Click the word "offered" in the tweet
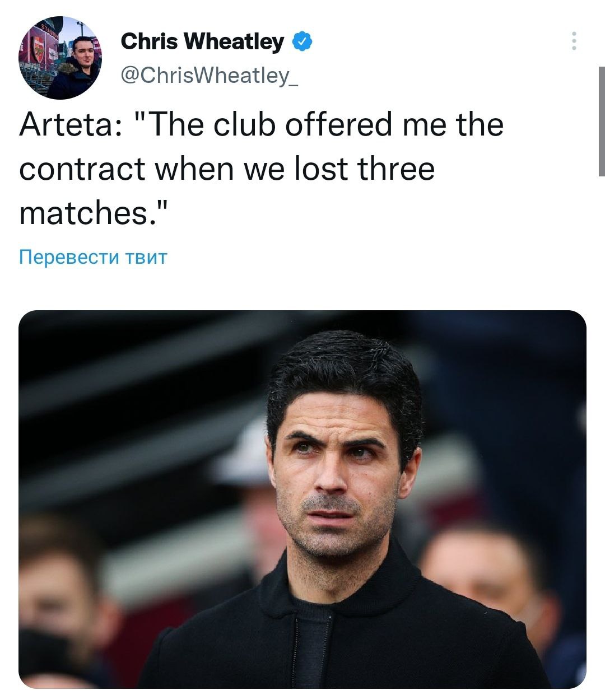This screenshot has height=700, width=605. 338,124
